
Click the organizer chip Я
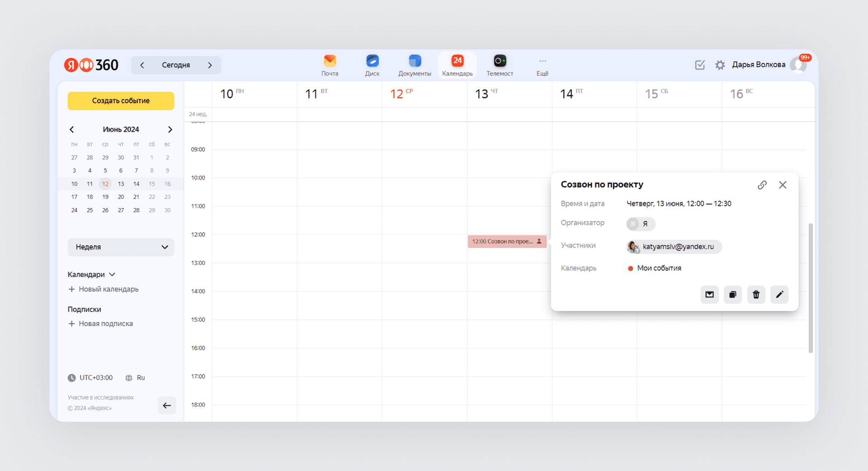coord(641,224)
